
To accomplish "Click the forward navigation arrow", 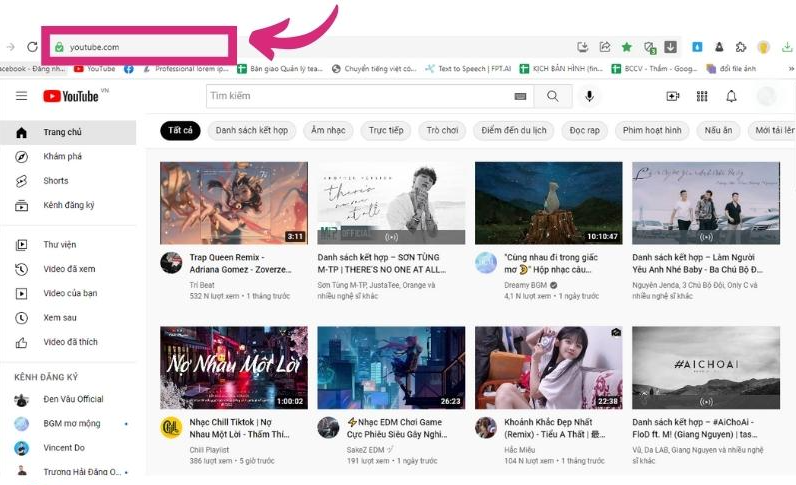I will (x=11, y=47).
